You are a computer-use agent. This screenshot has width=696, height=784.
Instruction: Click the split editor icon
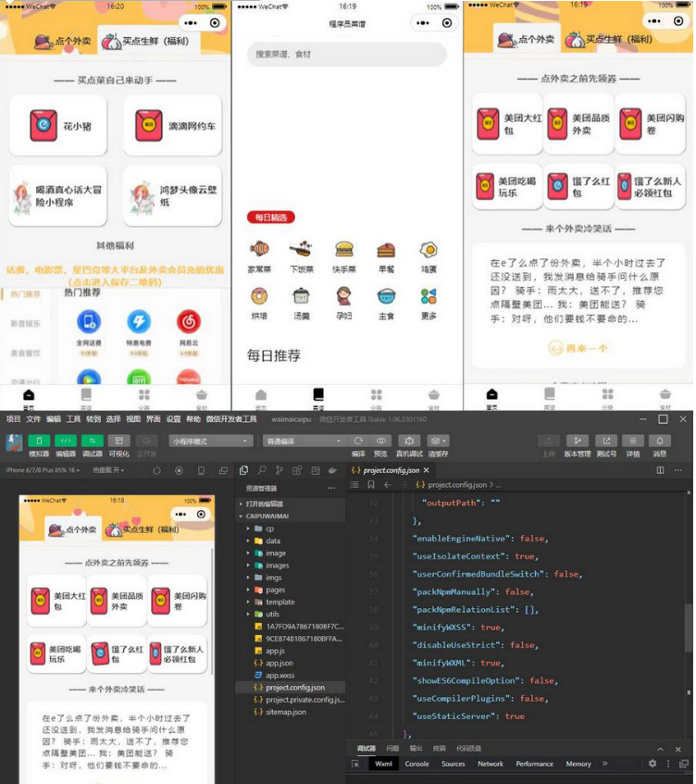click(660, 470)
